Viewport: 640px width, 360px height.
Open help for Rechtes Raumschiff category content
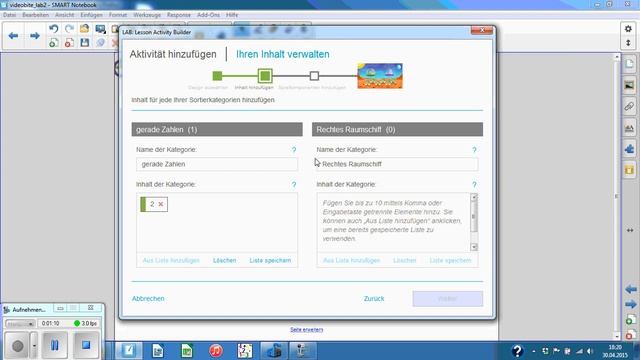(x=474, y=184)
